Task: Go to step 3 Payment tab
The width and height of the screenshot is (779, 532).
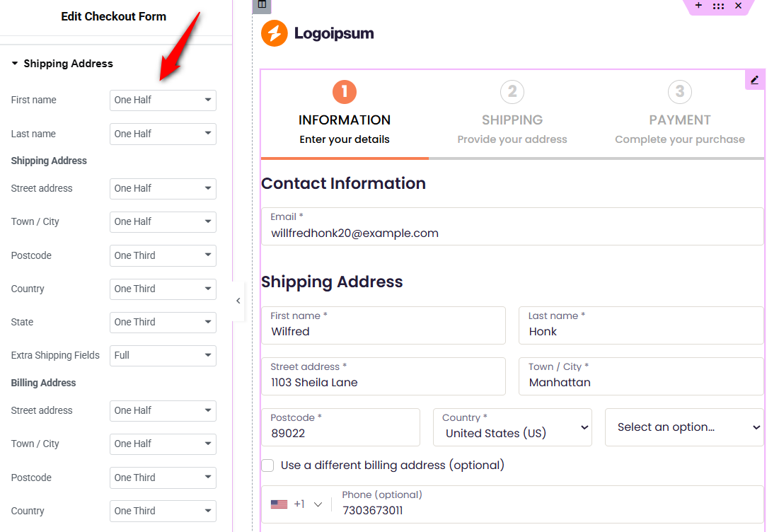Action: point(680,113)
